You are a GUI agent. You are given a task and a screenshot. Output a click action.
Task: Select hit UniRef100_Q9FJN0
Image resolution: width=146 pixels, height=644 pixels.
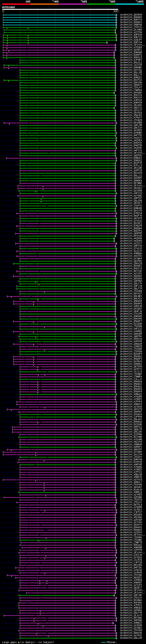[131, 596]
